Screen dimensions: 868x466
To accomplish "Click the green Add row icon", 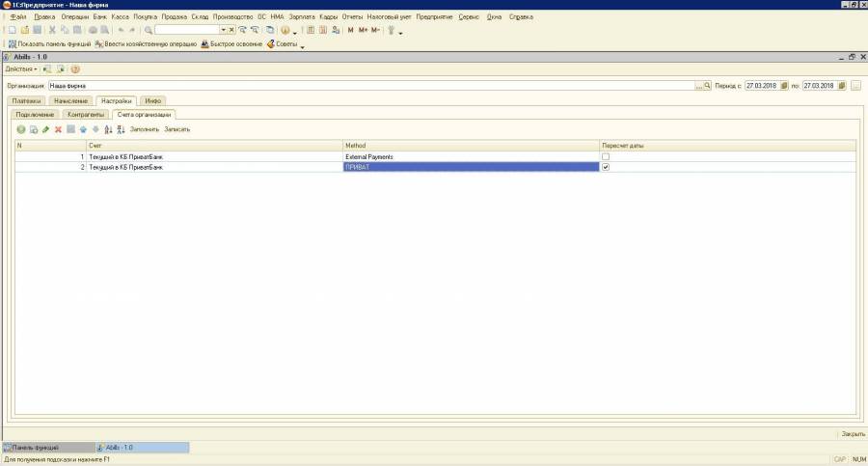I will point(21,129).
